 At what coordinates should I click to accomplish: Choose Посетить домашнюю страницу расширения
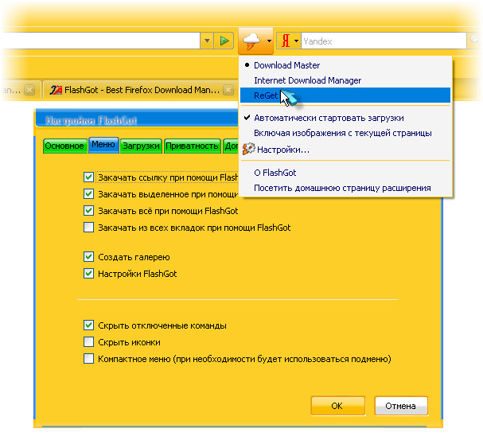click(345, 188)
